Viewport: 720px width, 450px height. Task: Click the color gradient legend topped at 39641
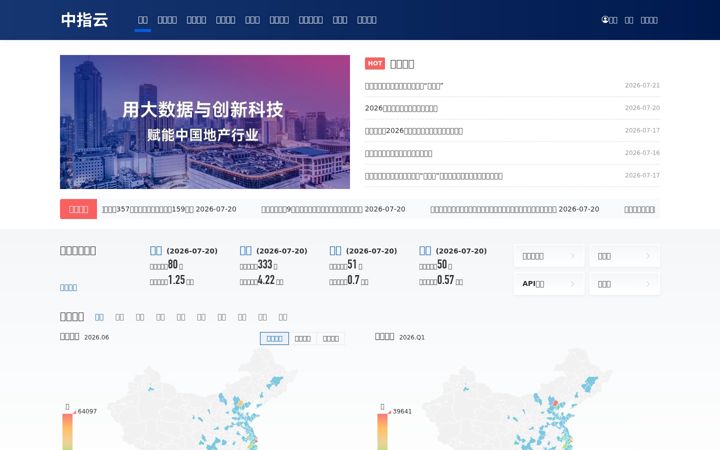pyautogui.click(x=382, y=432)
